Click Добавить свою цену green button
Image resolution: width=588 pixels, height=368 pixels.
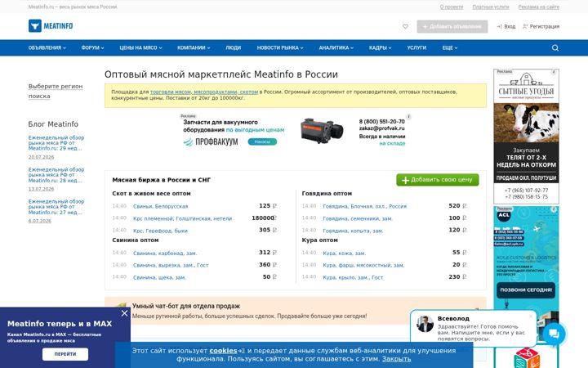pyautogui.click(x=438, y=179)
